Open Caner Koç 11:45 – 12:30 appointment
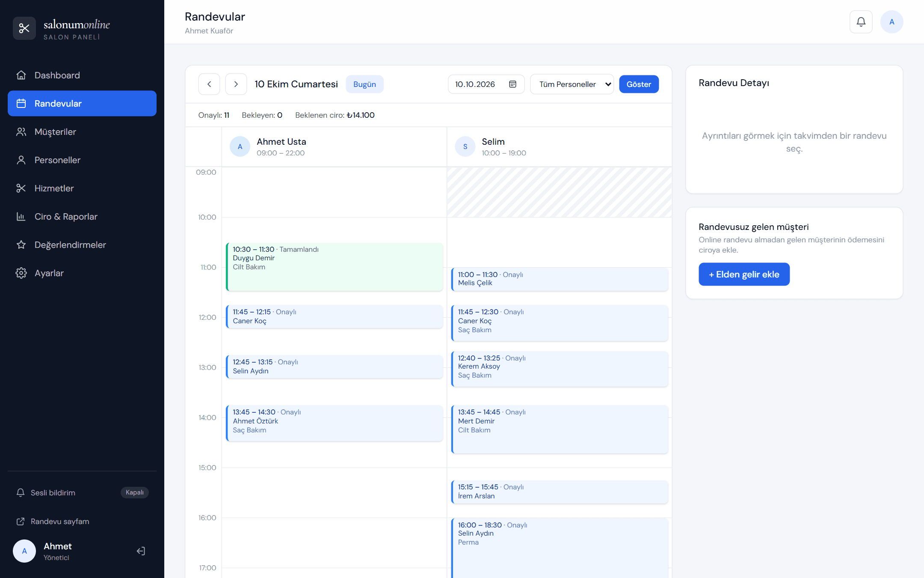924x578 pixels. pyautogui.click(x=560, y=323)
